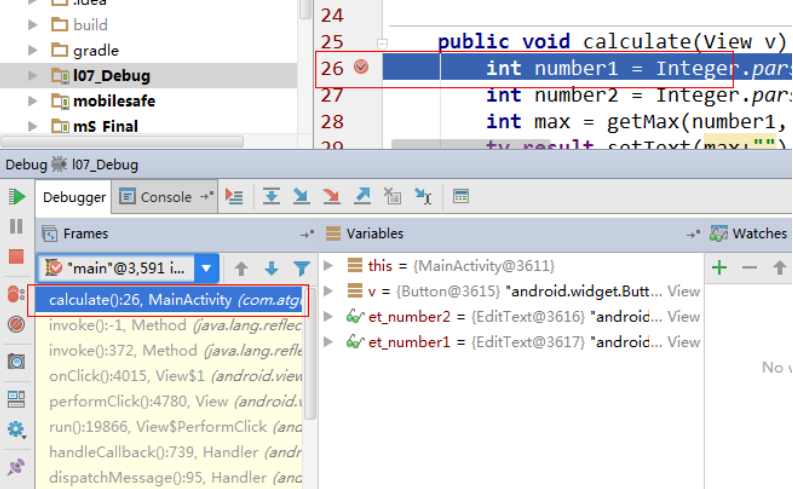The height and width of the screenshot is (489, 793).
Task: Collapse calculate method fold marker
Action: (x=382, y=44)
